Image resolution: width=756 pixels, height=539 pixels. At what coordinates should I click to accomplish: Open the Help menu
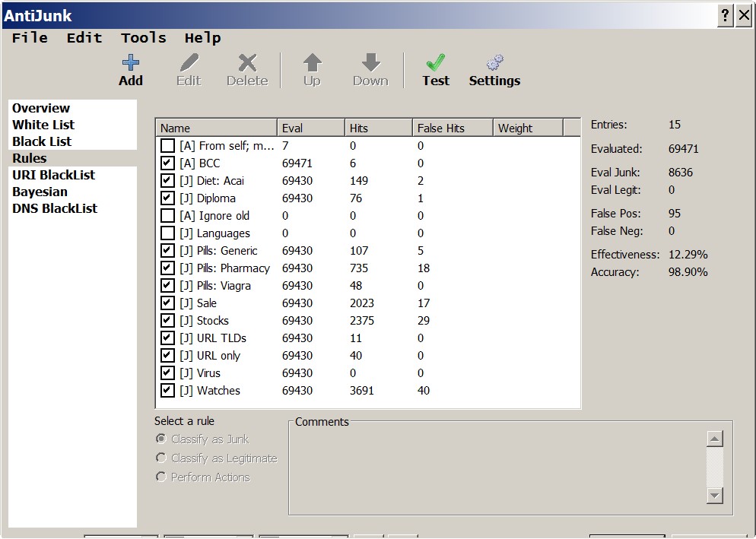click(202, 37)
